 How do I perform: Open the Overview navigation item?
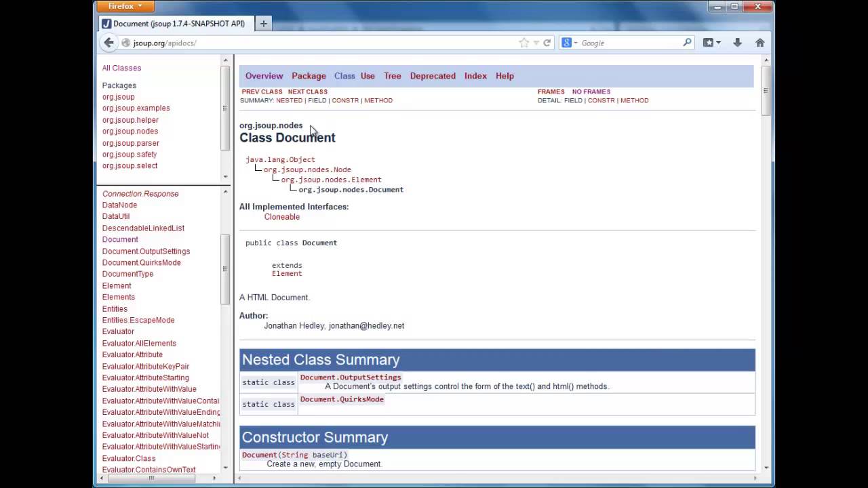(x=264, y=76)
